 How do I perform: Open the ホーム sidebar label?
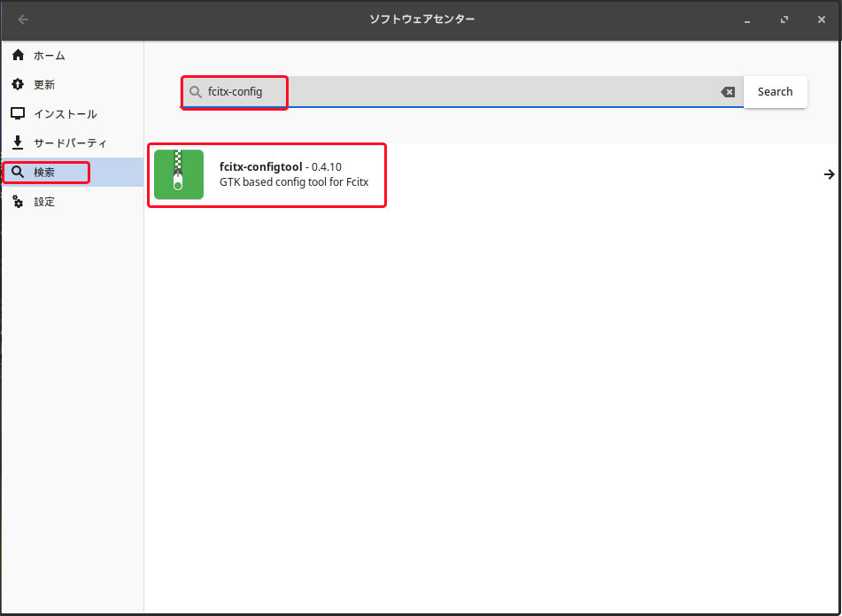click(x=50, y=56)
